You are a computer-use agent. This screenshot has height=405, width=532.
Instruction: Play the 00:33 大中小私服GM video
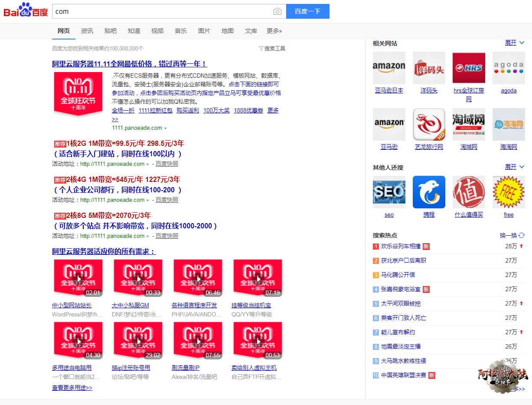coord(138,278)
